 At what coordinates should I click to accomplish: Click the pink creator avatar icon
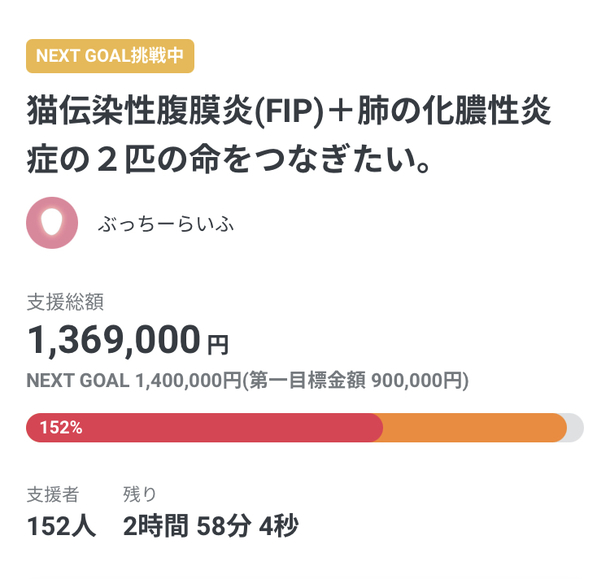[51, 223]
